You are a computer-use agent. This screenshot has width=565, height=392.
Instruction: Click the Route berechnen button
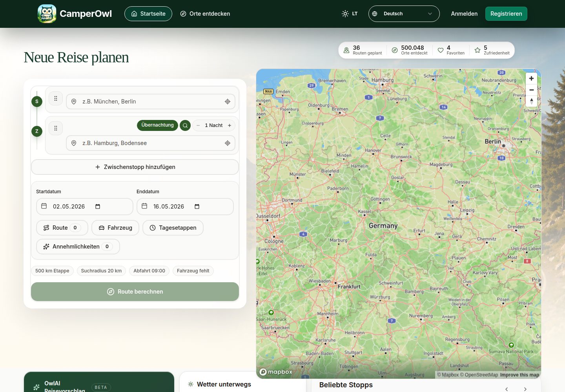pos(135,292)
